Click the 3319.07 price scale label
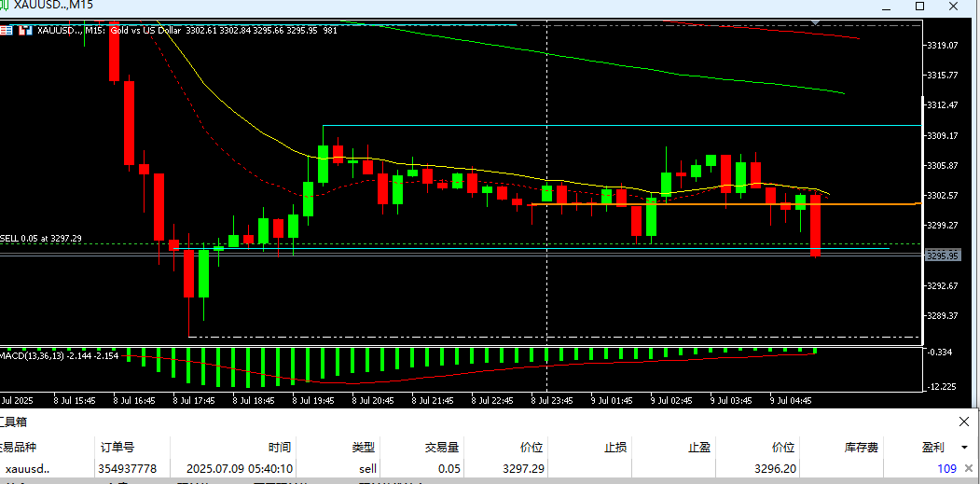Image resolution: width=980 pixels, height=484 pixels. pyautogui.click(x=943, y=45)
